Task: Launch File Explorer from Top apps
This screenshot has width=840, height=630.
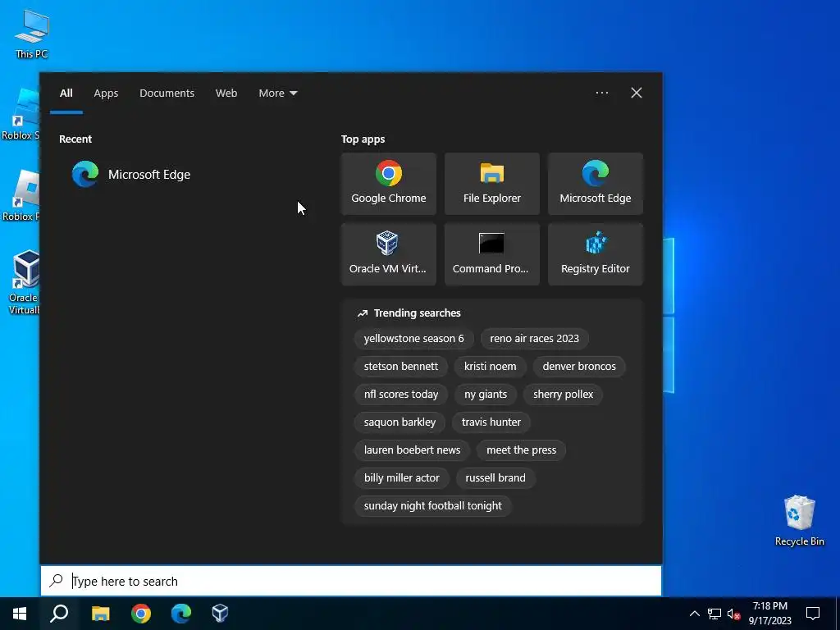Action: (x=492, y=184)
